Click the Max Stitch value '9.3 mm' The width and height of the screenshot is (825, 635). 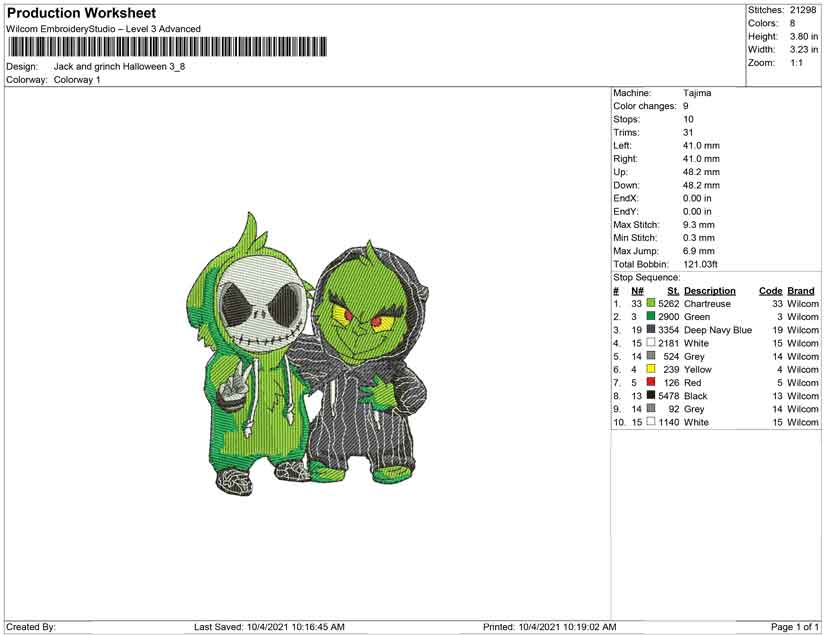click(699, 225)
